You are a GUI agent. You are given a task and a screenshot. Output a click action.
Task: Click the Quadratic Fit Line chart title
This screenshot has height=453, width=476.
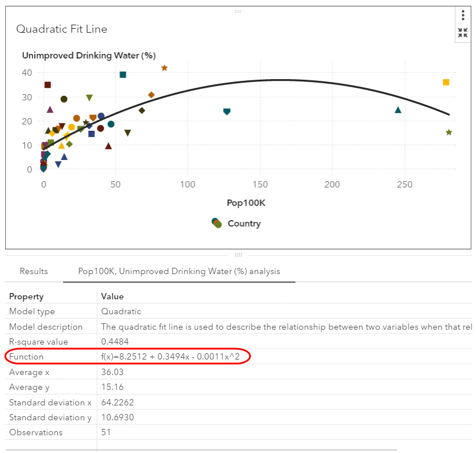click(x=61, y=29)
